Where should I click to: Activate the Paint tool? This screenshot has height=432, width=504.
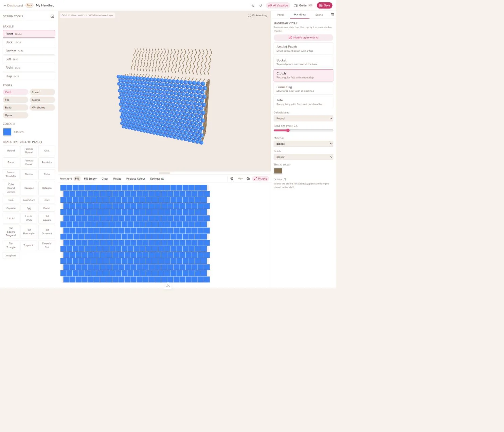15,92
